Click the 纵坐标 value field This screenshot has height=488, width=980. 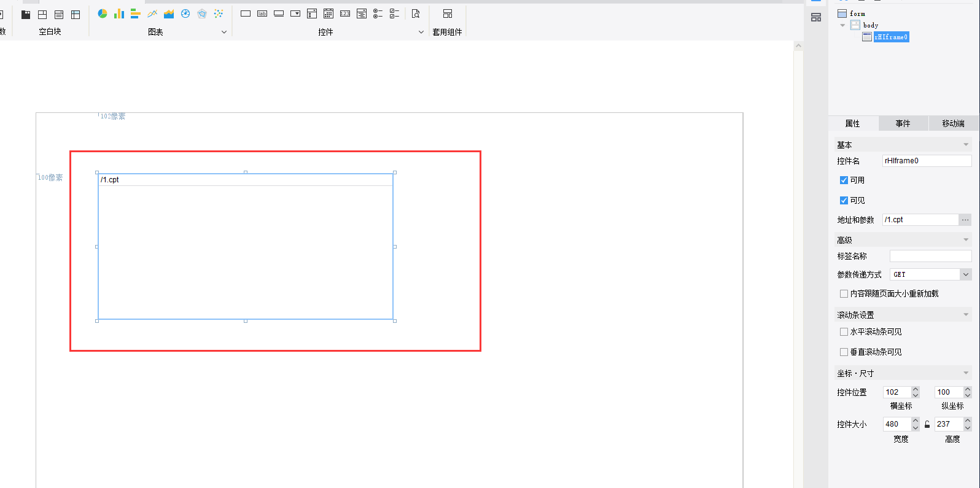pos(949,392)
